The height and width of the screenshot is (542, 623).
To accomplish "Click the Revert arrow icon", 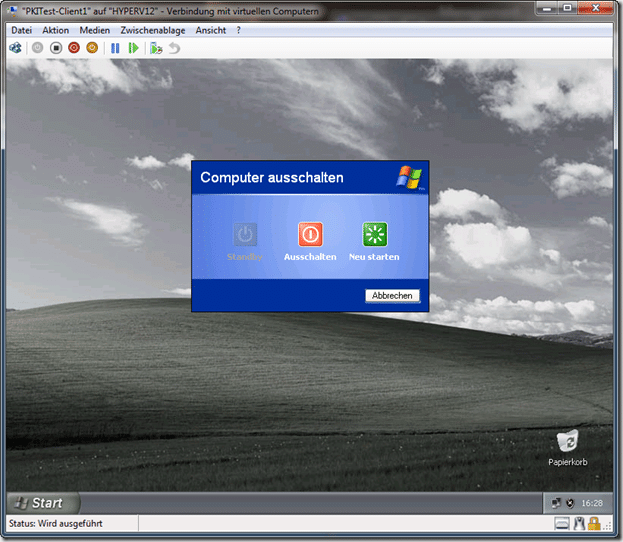I will (x=174, y=48).
